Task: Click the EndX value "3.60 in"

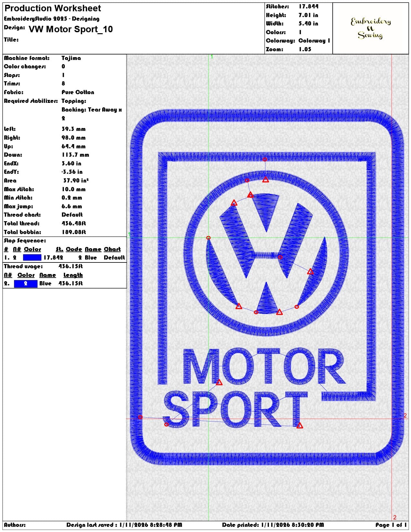Action: point(72,163)
